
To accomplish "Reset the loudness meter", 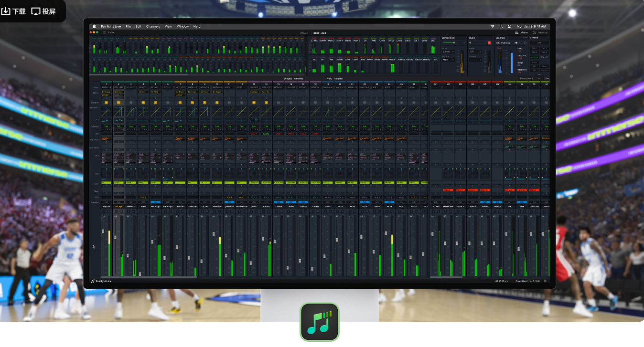I will click(x=525, y=42).
